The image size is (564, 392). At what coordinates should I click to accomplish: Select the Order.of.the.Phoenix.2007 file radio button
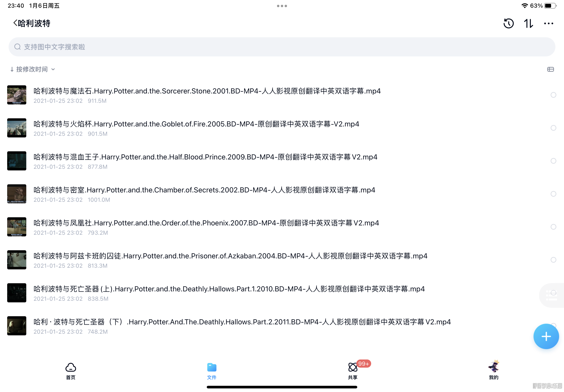(553, 227)
